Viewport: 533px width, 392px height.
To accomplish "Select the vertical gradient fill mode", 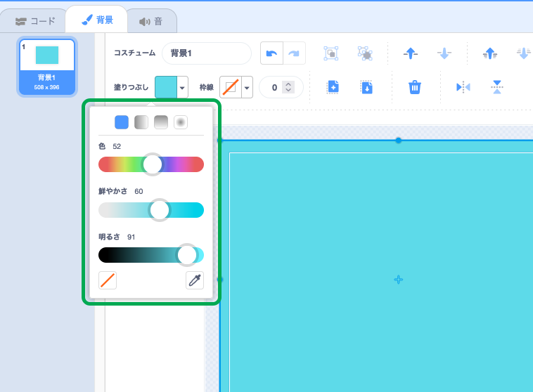I will tap(161, 122).
